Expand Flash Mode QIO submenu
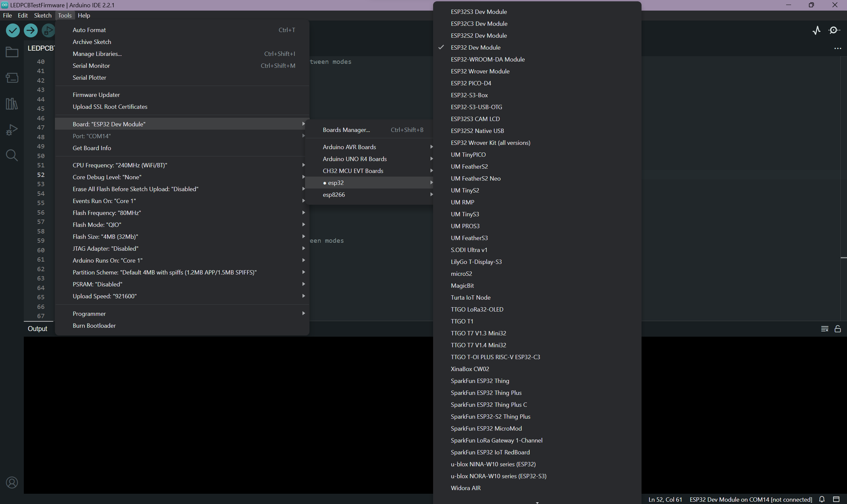This screenshot has width=847, height=504. click(x=182, y=225)
